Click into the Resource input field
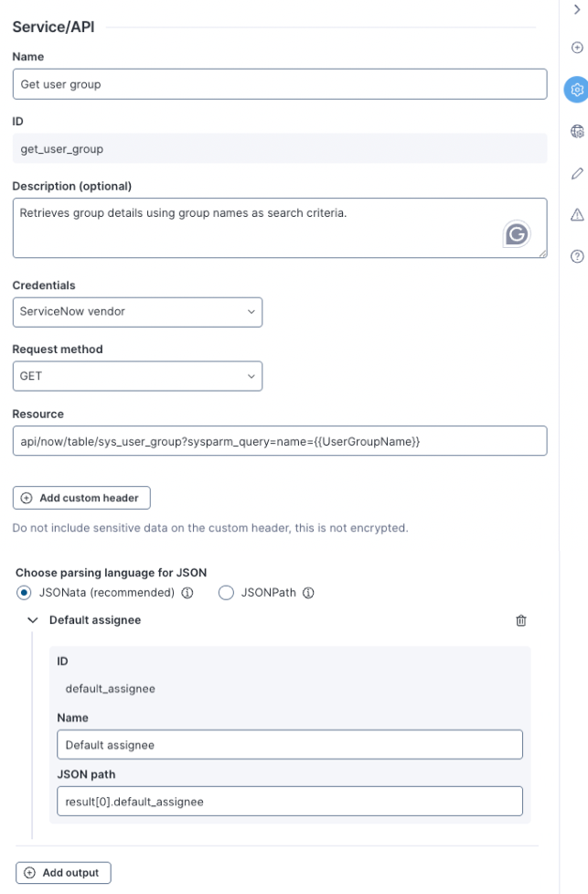The image size is (588, 894). coord(279,440)
